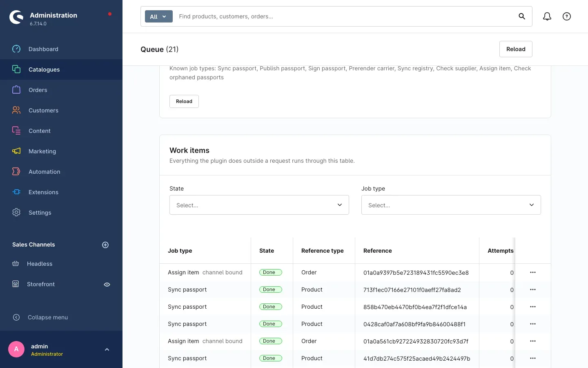The image size is (588, 368).
Task: Click the Work items heading
Action: pos(189,150)
